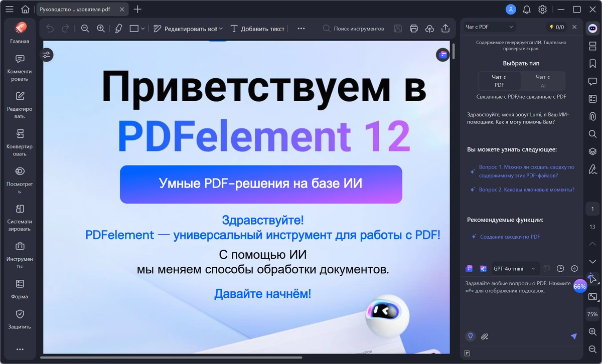The height and width of the screenshot is (364, 602).
Task: Click the 0/0 AI credits indicator
Action: coord(556,27)
